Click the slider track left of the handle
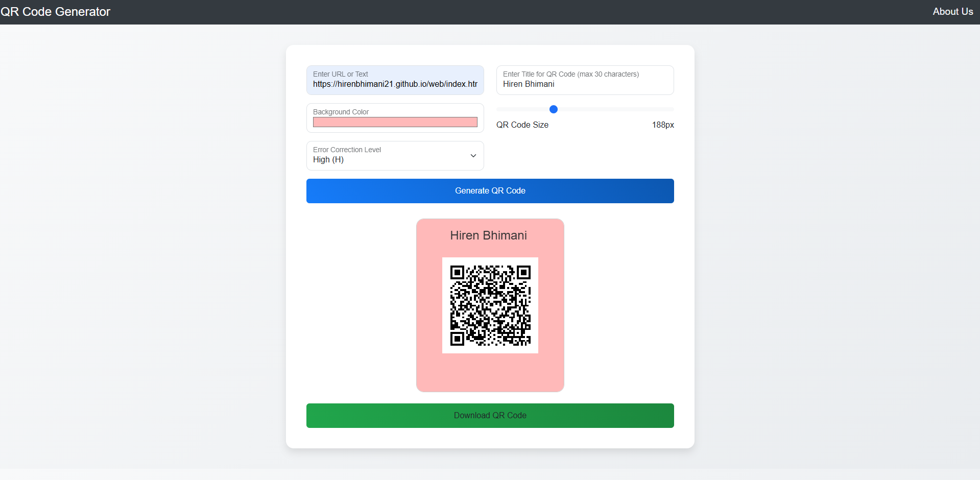This screenshot has height=480, width=980. coord(522,109)
